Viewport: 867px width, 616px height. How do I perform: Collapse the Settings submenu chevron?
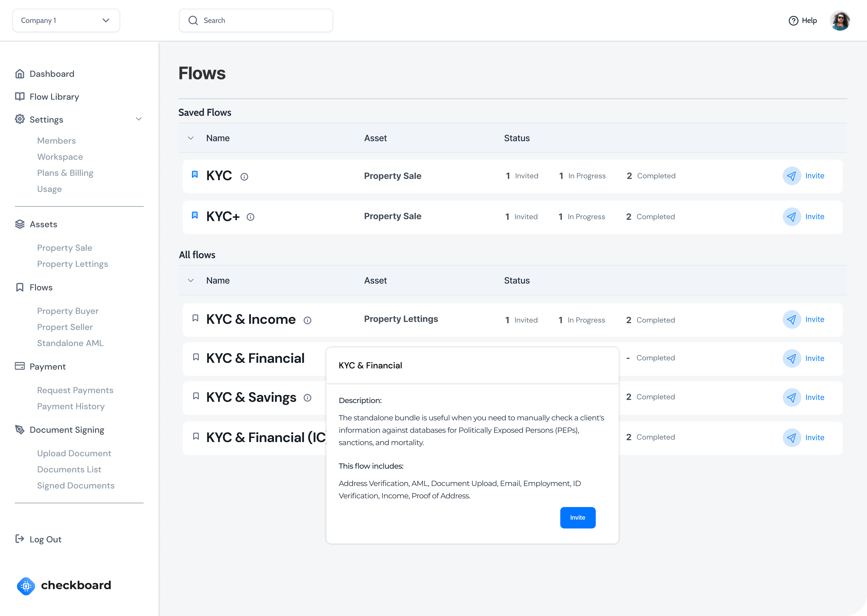coord(139,119)
